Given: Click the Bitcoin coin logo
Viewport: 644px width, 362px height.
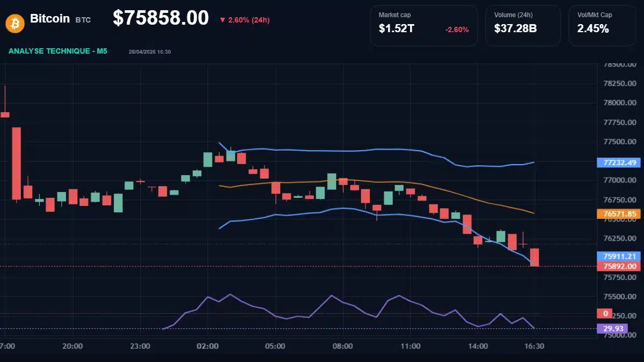Looking at the screenshot, I should point(14,23).
